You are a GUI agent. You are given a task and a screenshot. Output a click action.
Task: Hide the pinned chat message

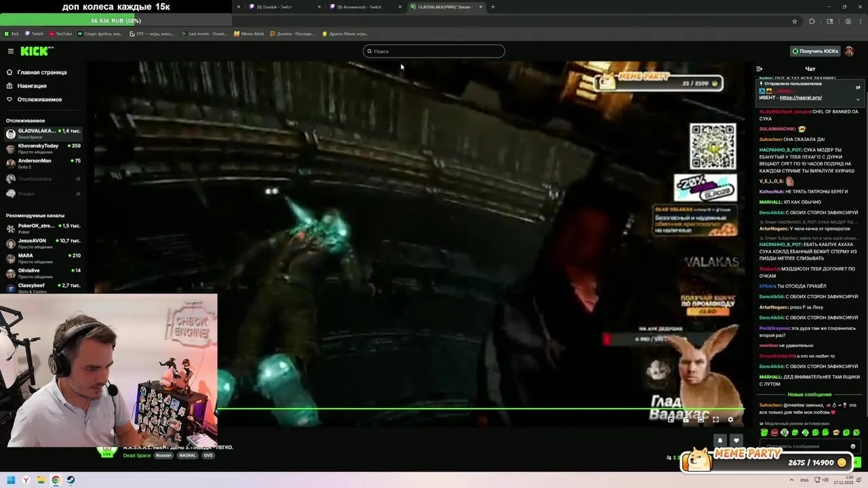pos(858,87)
